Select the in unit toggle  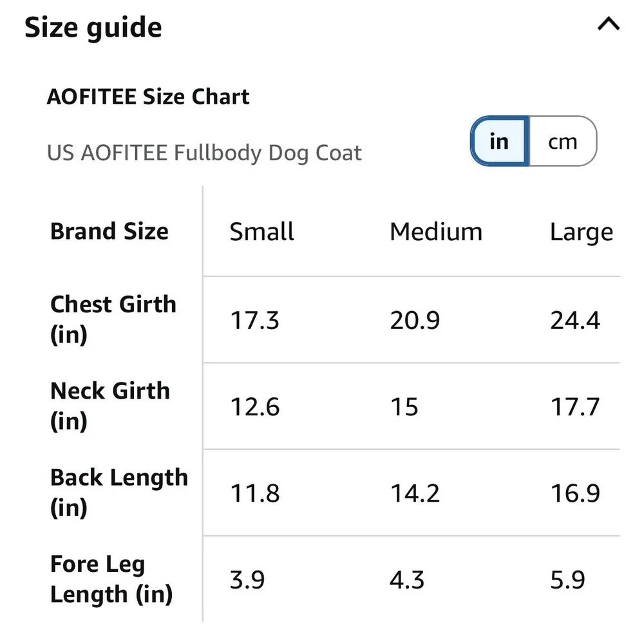tap(500, 141)
